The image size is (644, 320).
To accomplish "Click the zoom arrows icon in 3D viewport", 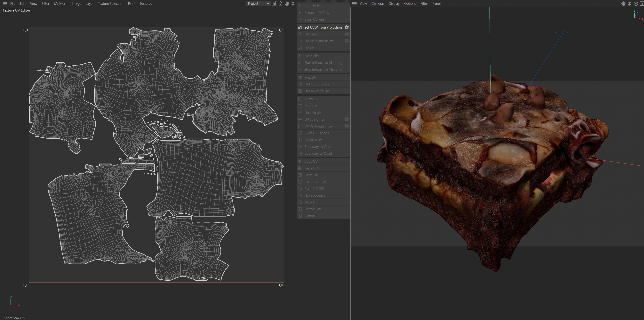I will (630, 4).
